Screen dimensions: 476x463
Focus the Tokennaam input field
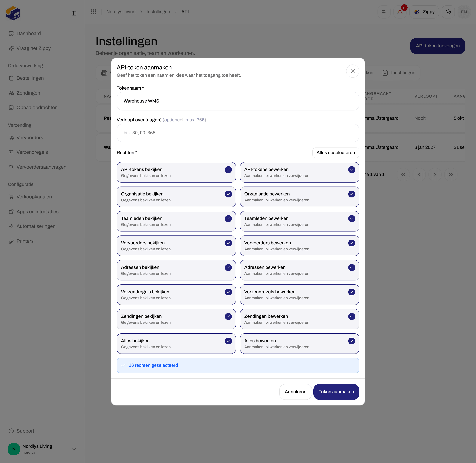tap(238, 101)
